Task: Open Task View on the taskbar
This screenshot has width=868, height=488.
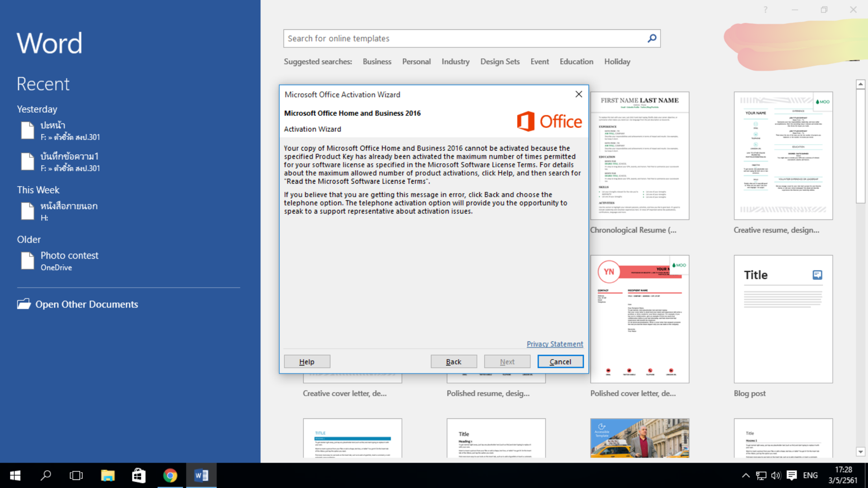Action: click(76, 475)
